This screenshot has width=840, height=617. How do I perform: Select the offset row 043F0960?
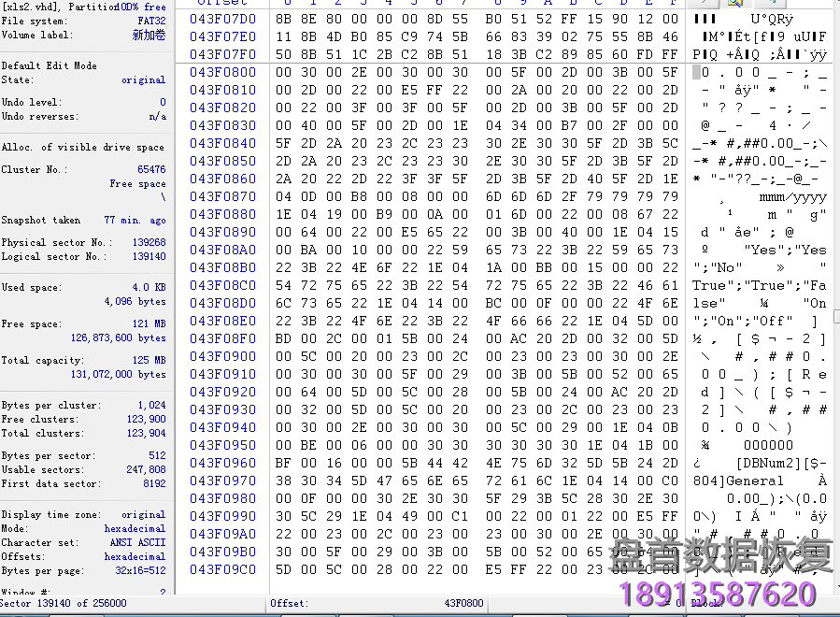coord(222,463)
